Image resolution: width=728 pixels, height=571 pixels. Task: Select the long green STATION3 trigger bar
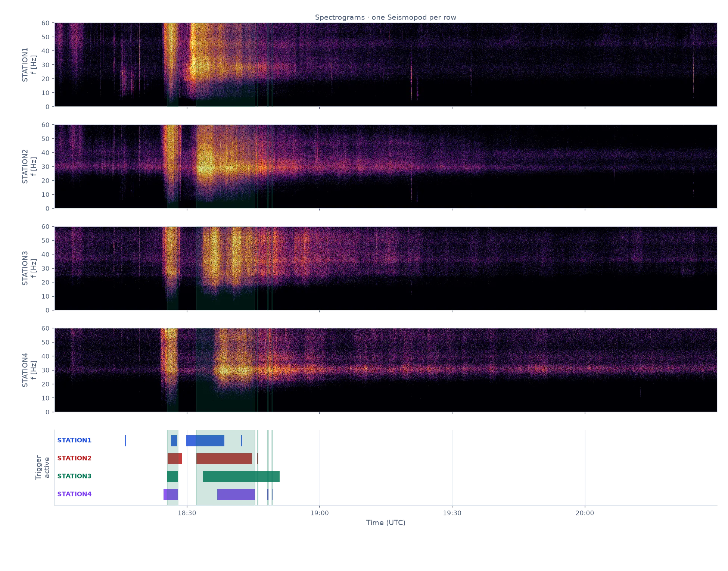[x=241, y=477]
